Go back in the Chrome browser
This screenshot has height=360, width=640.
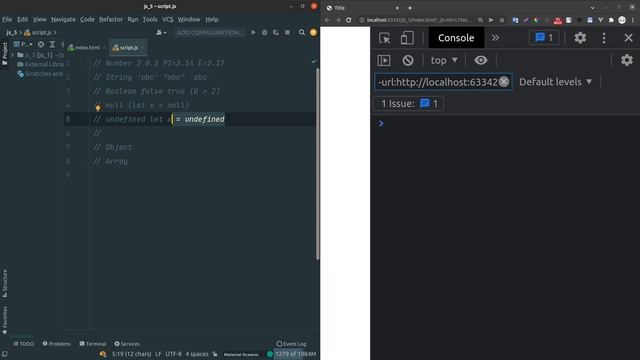point(327,20)
